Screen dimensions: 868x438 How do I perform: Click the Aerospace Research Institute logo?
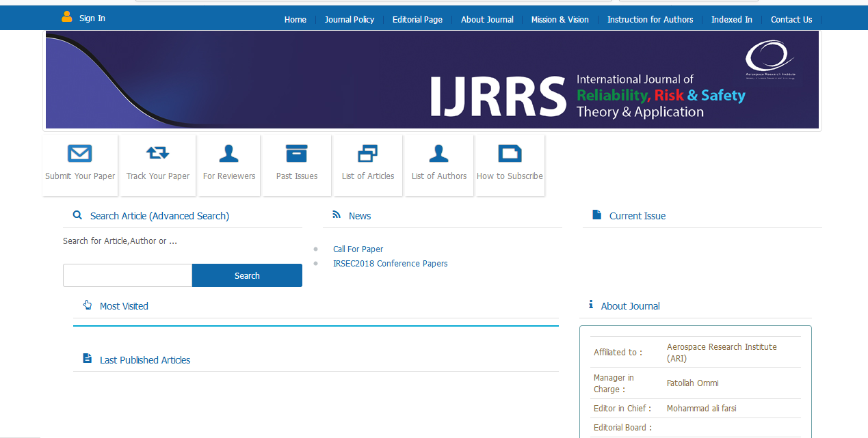pyautogui.click(x=770, y=60)
